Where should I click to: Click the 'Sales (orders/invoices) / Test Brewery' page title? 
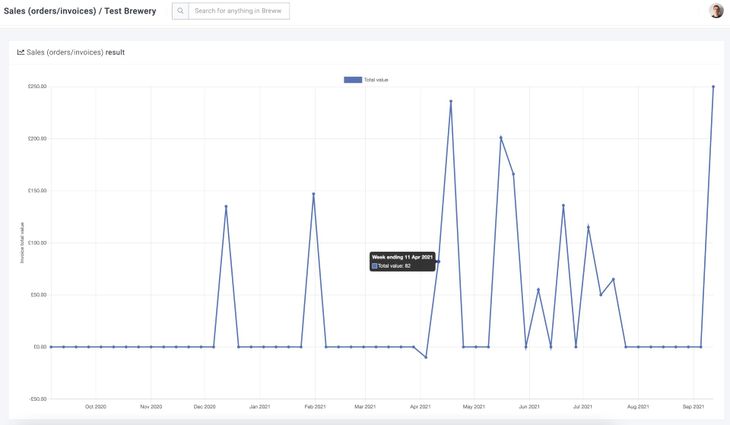(80, 11)
